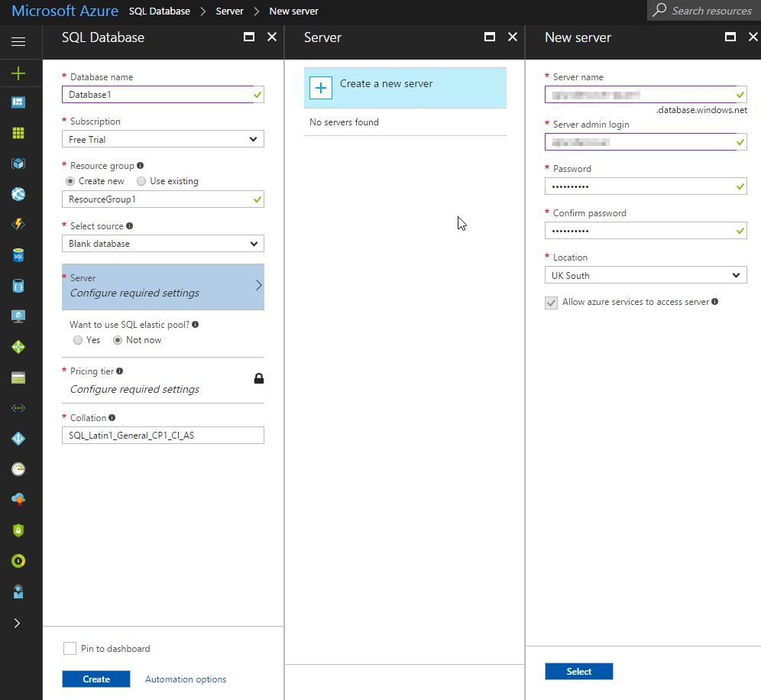Maximize the Server blade
Viewport: 761px width, 700px height.
pyautogui.click(x=490, y=37)
